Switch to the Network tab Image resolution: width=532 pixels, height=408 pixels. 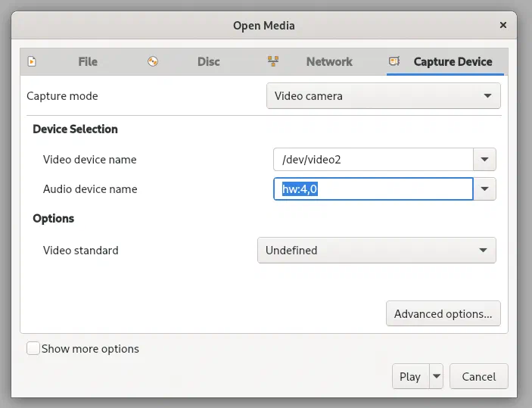329,62
